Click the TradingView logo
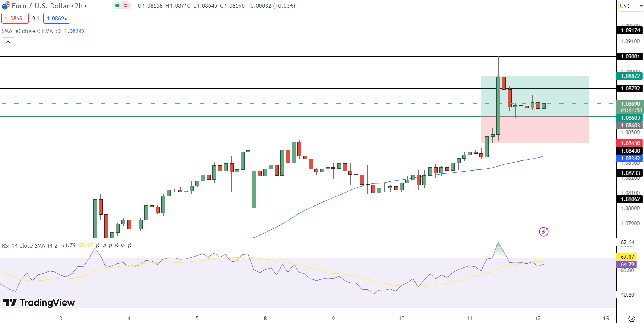 [39, 302]
